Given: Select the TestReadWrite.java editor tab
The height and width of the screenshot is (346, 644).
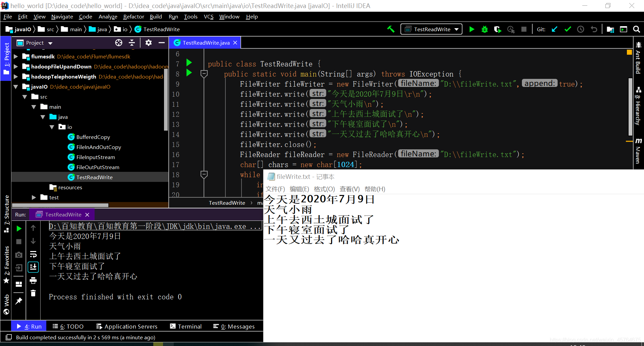Looking at the screenshot, I should [x=205, y=43].
